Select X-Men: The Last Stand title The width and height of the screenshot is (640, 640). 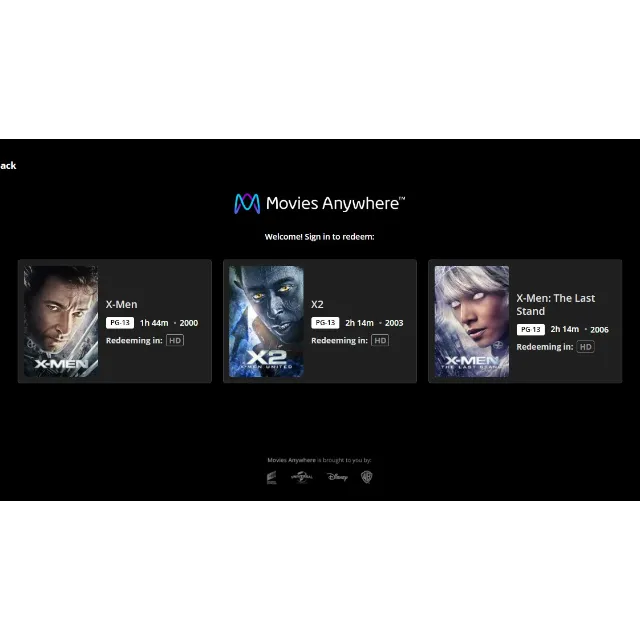tap(556, 304)
